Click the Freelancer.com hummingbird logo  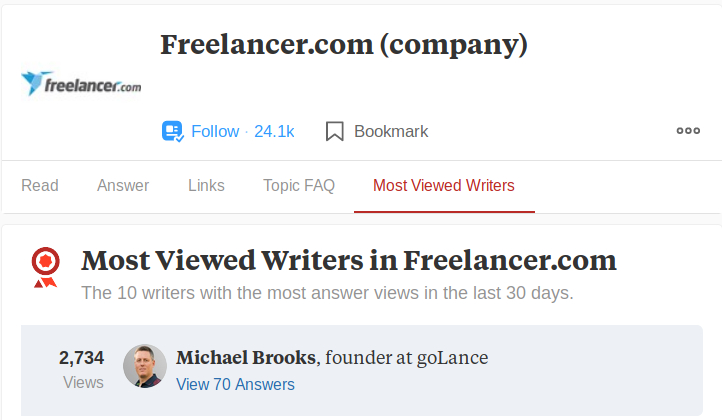[81, 84]
